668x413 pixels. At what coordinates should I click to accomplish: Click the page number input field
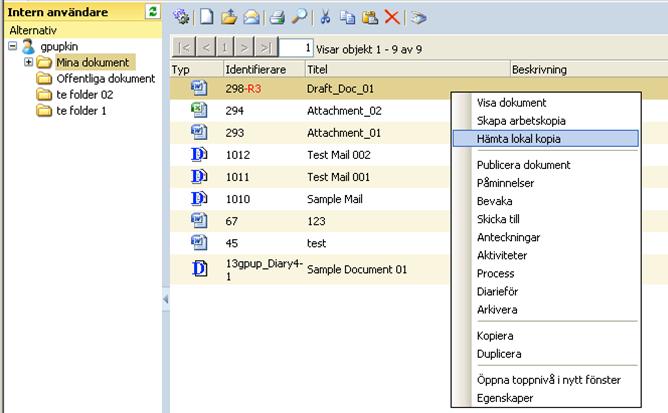296,48
